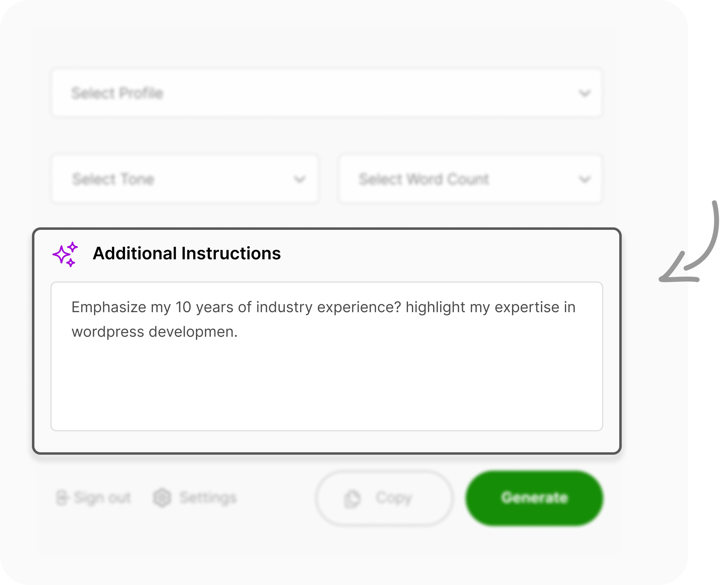728x585 pixels.
Task: Click the Select Tone chevron arrow
Action: tap(299, 179)
